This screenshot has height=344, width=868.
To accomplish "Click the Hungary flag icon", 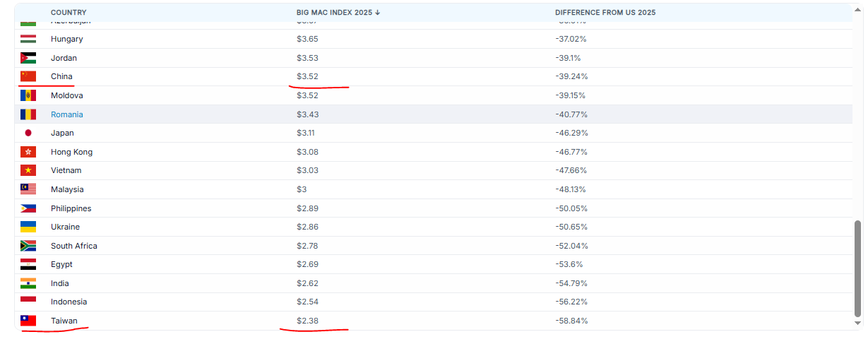I will pyautogui.click(x=28, y=39).
